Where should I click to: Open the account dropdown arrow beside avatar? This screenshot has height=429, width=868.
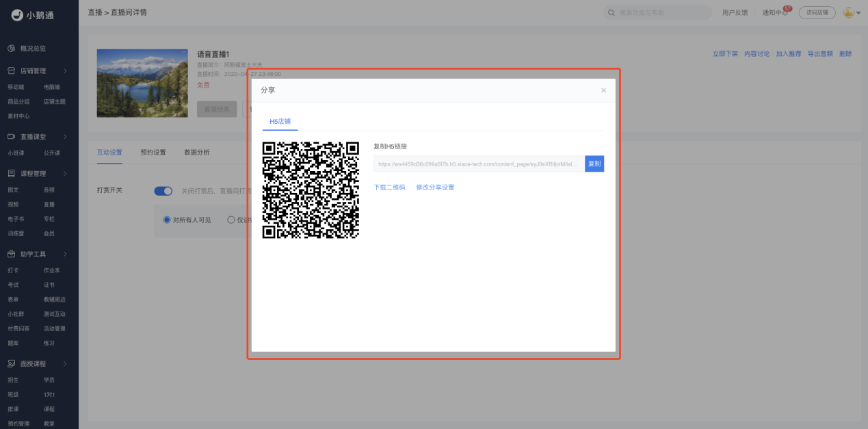[858, 13]
